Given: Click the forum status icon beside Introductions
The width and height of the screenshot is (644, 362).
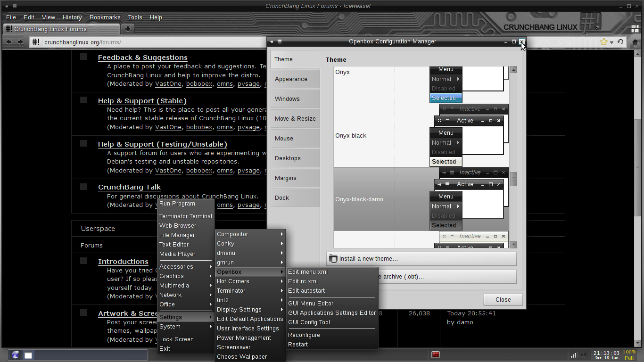Looking at the screenshot, I should (83, 261).
